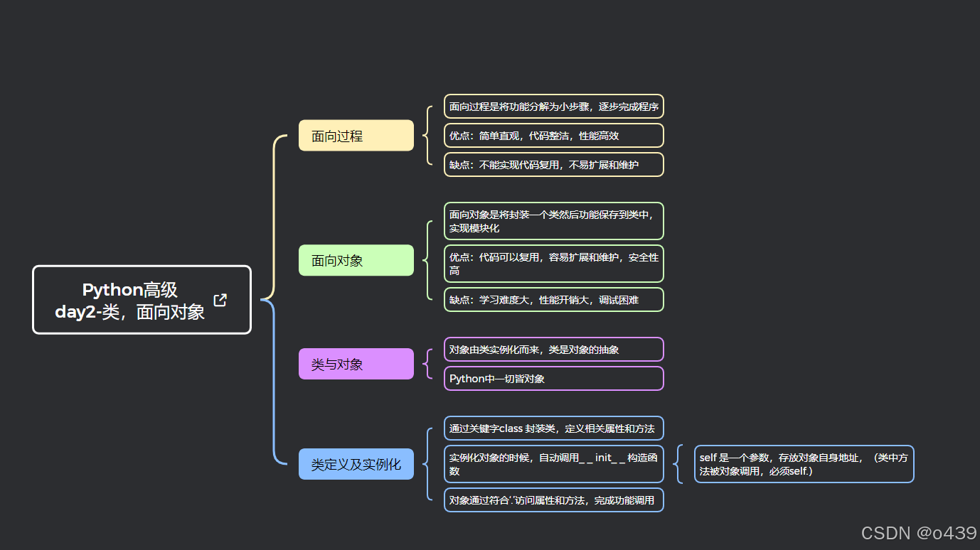
Task: Select the 面向对象 topic node
Action: [x=356, y=260]
